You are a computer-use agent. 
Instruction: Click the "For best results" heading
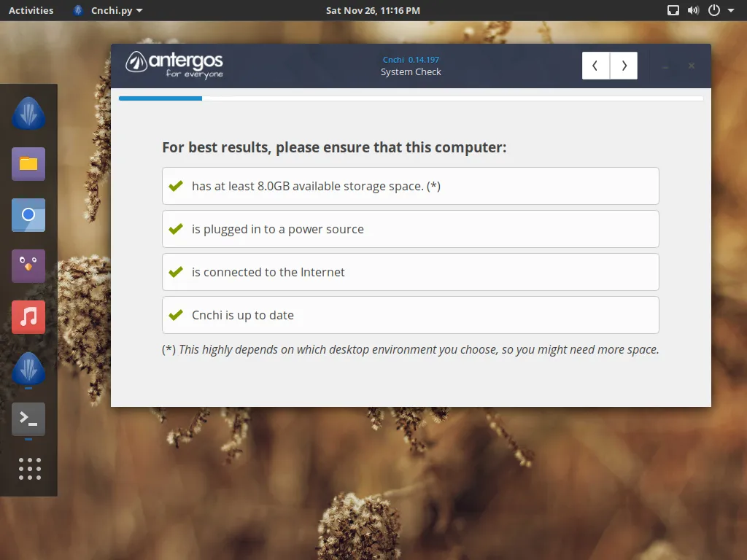click(334, 147)
